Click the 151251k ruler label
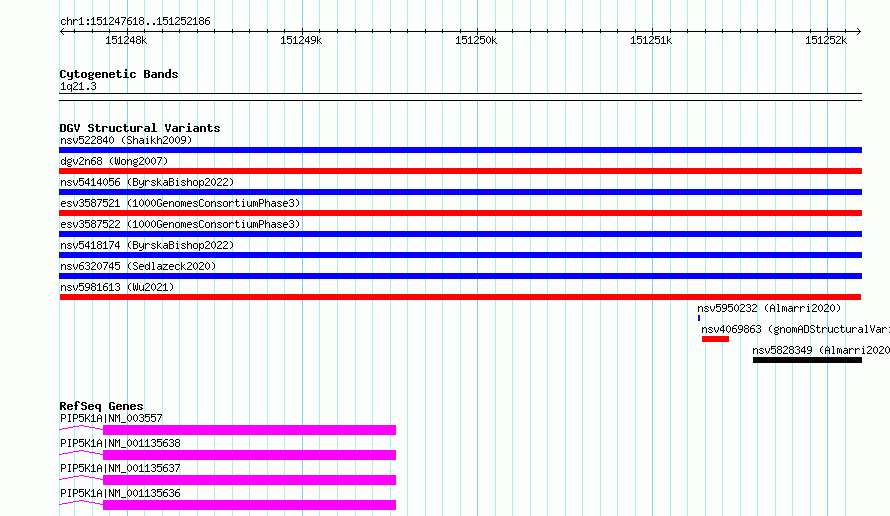 tap(651, 40)
